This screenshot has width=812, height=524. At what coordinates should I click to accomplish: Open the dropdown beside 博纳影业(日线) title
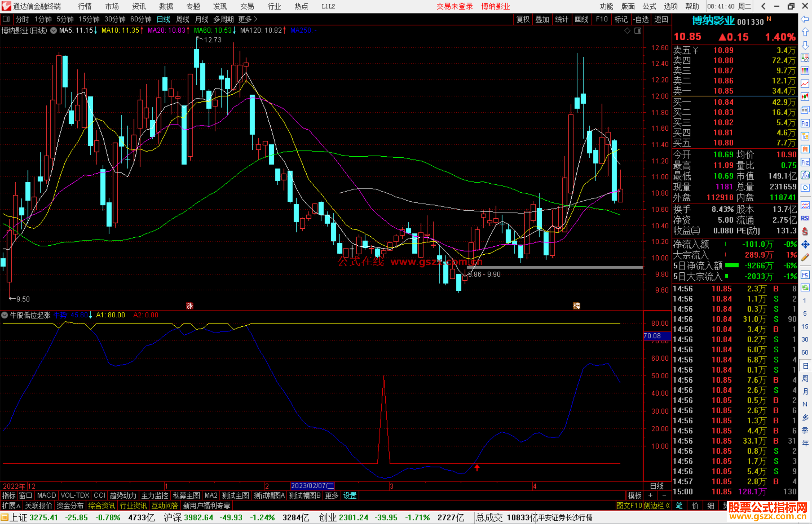click(53, 30)
